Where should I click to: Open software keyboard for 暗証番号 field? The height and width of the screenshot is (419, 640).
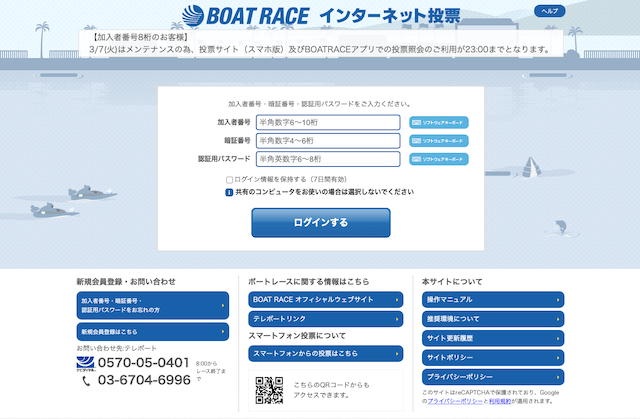[439, 141]
